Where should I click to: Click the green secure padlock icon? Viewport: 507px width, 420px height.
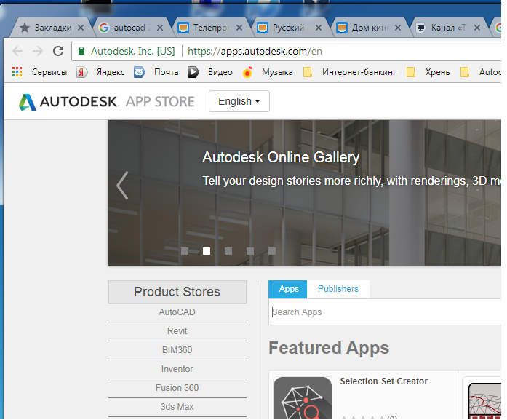tap(81, 51)
